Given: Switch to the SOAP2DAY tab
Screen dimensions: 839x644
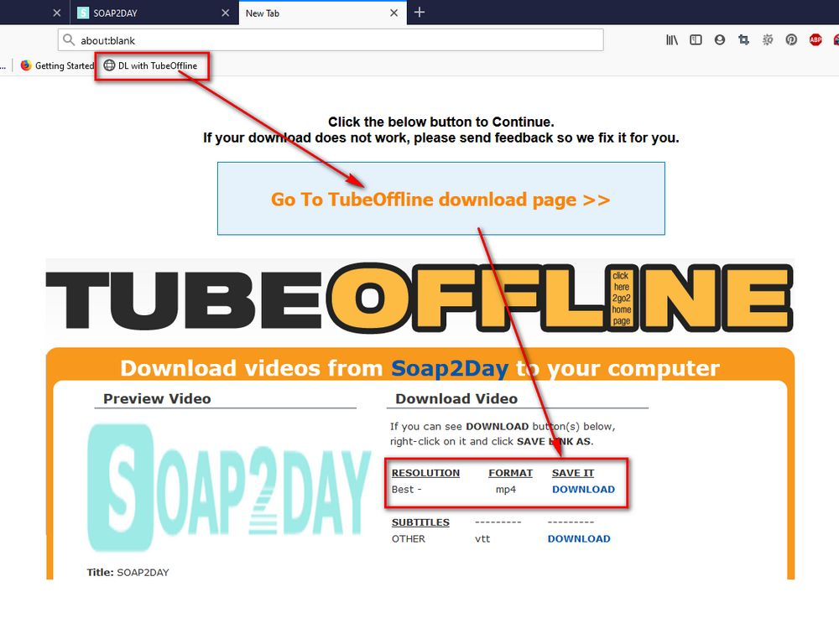Looking at the screenshot, I should [154, 13].
